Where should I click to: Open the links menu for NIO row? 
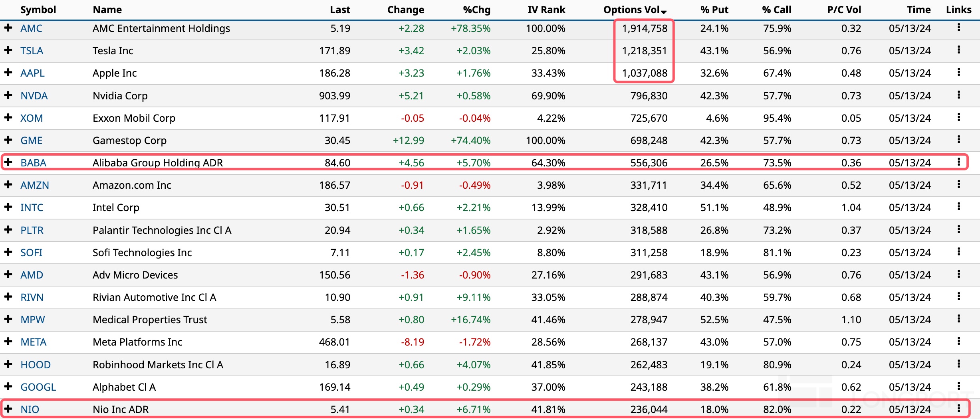958,409
